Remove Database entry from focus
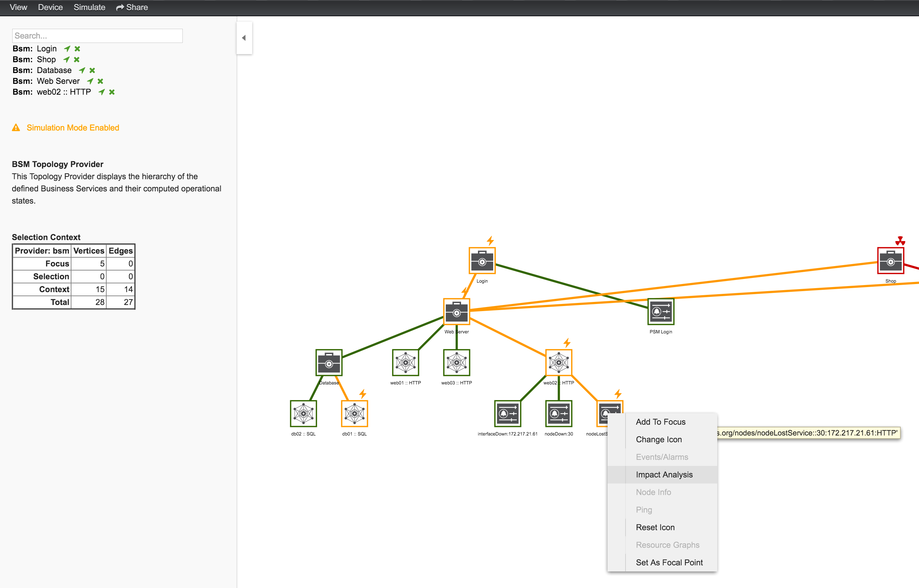This screenshot has width=919, height=588. click(92, 70)
